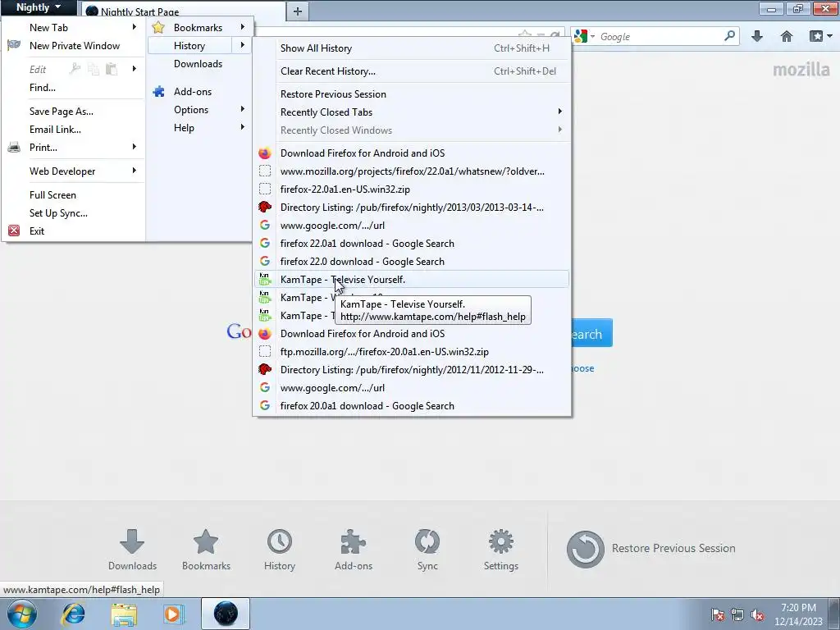
Task: Click the Google search engine icon
Action: point(581,36)
